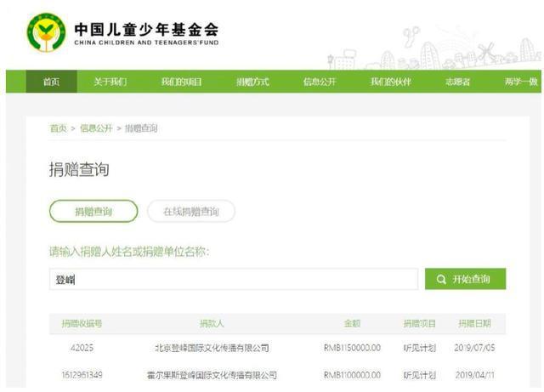Open 我们的项目 in the navigation bar
544x392 pixels.
pyautogui.click(x=181, y=82)
